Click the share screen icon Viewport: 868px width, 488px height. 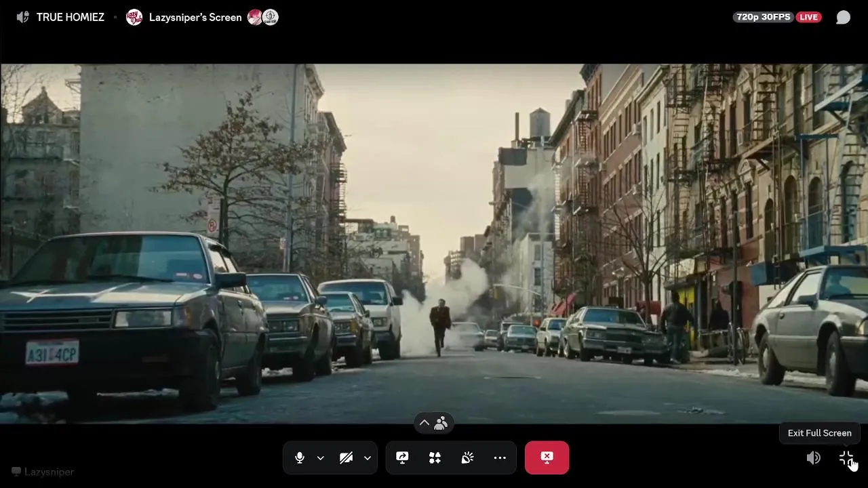point(402,458)
